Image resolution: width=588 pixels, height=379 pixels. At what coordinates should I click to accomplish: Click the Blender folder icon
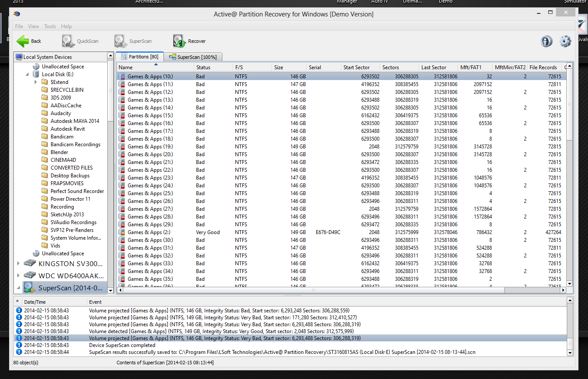point(45,152)
